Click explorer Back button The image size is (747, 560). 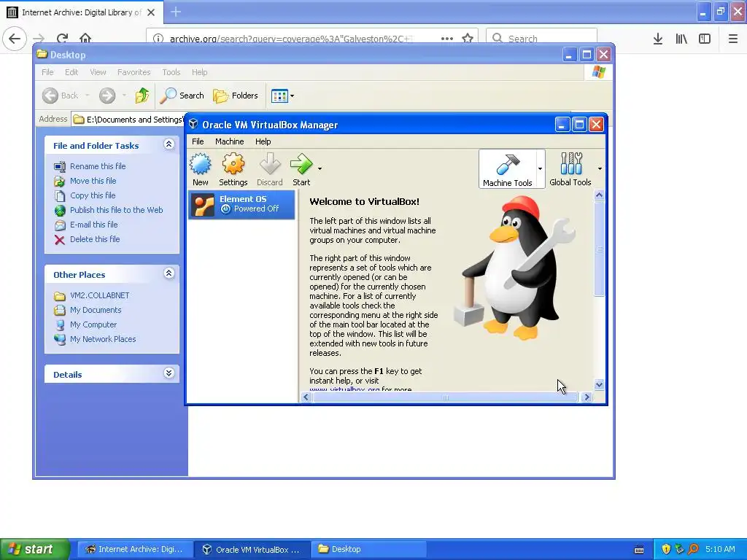coord(61,96)
